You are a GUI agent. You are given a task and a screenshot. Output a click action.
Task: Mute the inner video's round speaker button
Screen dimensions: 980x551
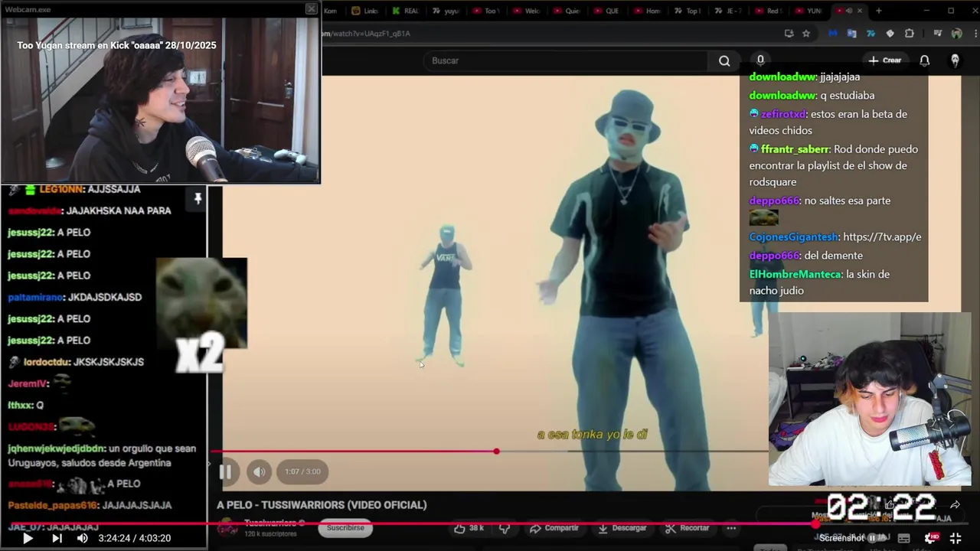point(260,471)
